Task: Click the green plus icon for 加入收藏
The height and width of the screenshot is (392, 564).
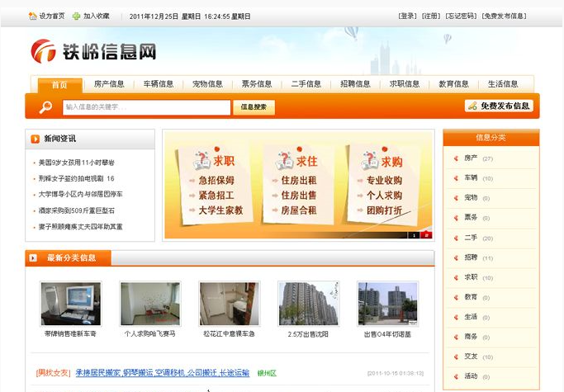Action: [76, 17]
